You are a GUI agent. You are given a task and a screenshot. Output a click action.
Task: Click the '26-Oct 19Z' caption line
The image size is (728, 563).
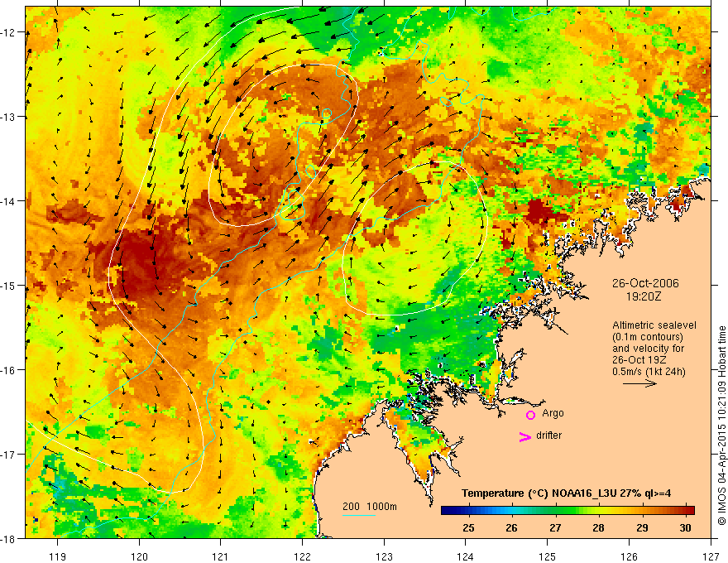pos(639,360)
